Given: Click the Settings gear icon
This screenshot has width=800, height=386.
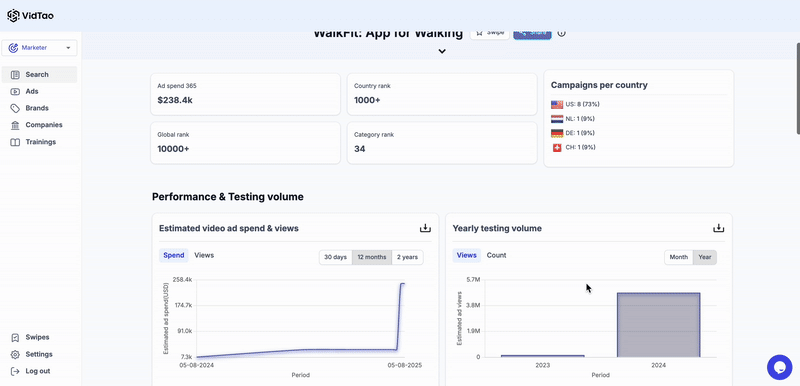Looking at the screenshot, I should click(15, 354).
